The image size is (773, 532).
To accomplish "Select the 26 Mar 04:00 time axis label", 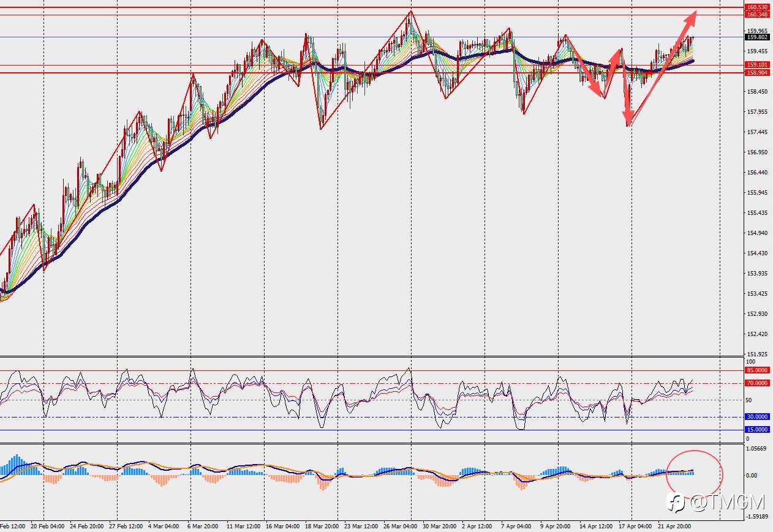I will point(400,526).
